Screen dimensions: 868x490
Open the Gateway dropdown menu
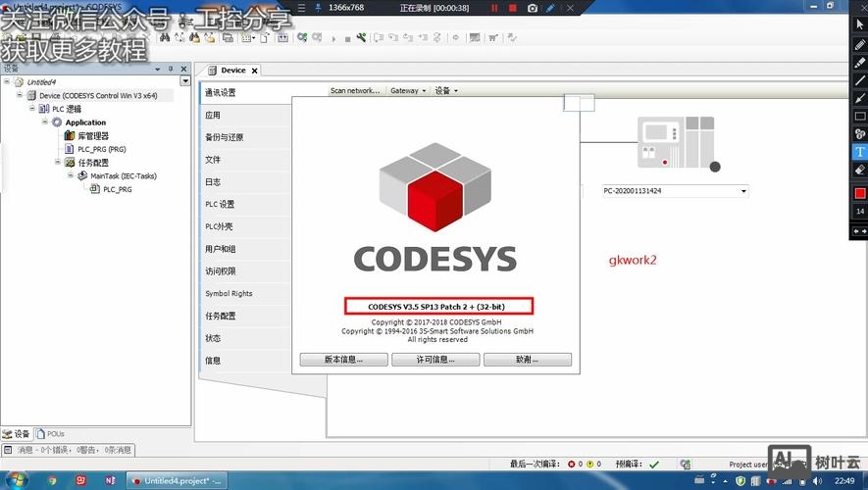point(408,91)
